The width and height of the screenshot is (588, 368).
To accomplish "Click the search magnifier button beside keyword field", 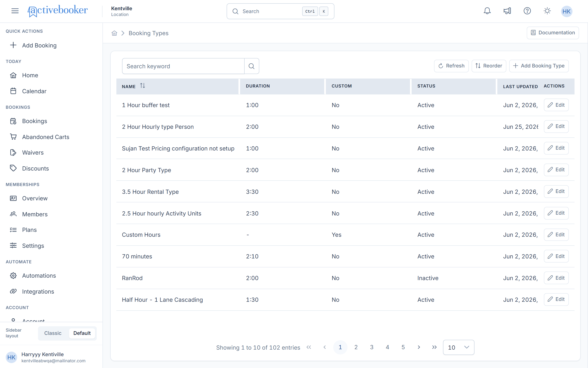I will coord(252,66).
